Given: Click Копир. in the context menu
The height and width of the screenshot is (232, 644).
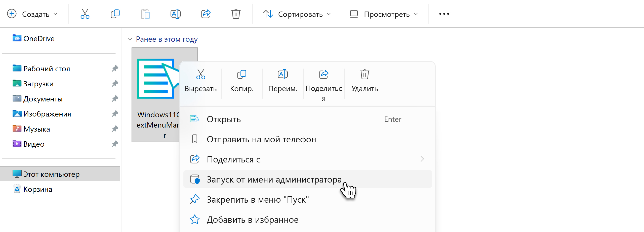Looking at the screenshot, I should (x=242, y=81).
